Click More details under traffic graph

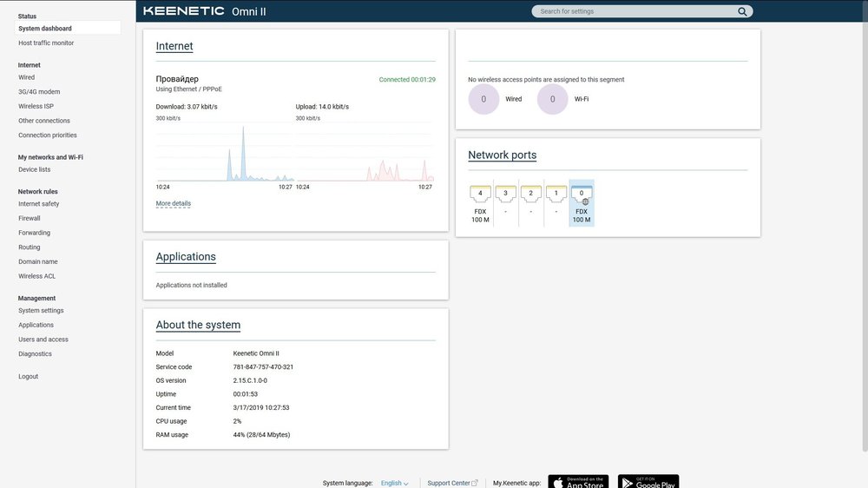[174, 203]
